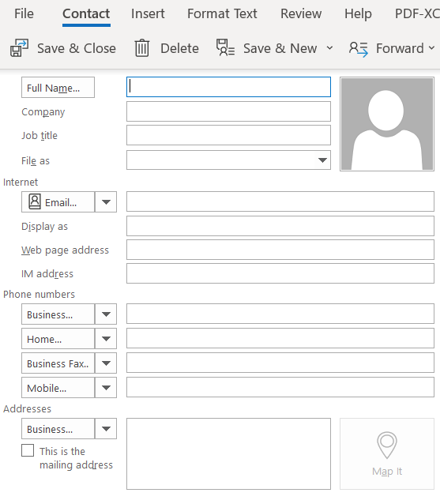Viewport: 440px width, 504px height.
Task: Click the Save & New icon
Action: click(225, 48)
